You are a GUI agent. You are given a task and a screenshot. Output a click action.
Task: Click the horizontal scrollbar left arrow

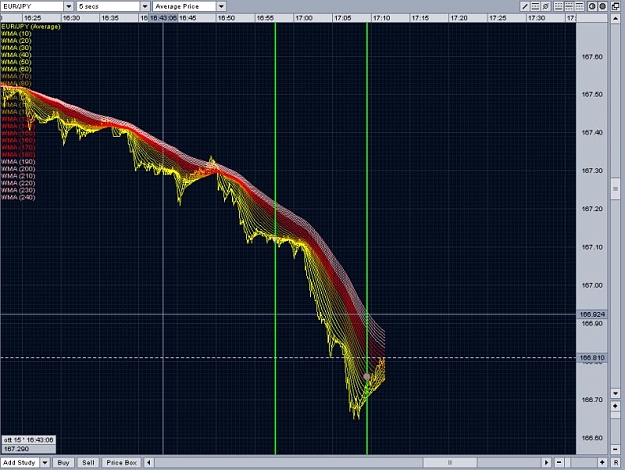tap(149, 462)
